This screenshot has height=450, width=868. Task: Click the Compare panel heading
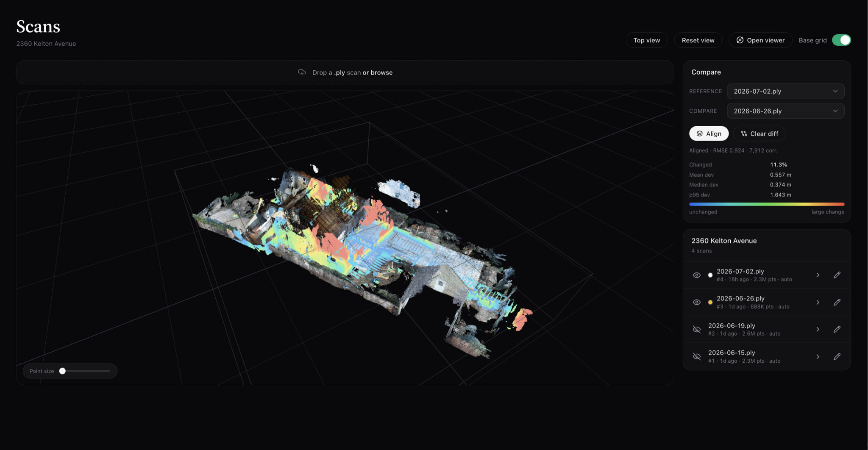pyautogui.click(x=706, y=72)
